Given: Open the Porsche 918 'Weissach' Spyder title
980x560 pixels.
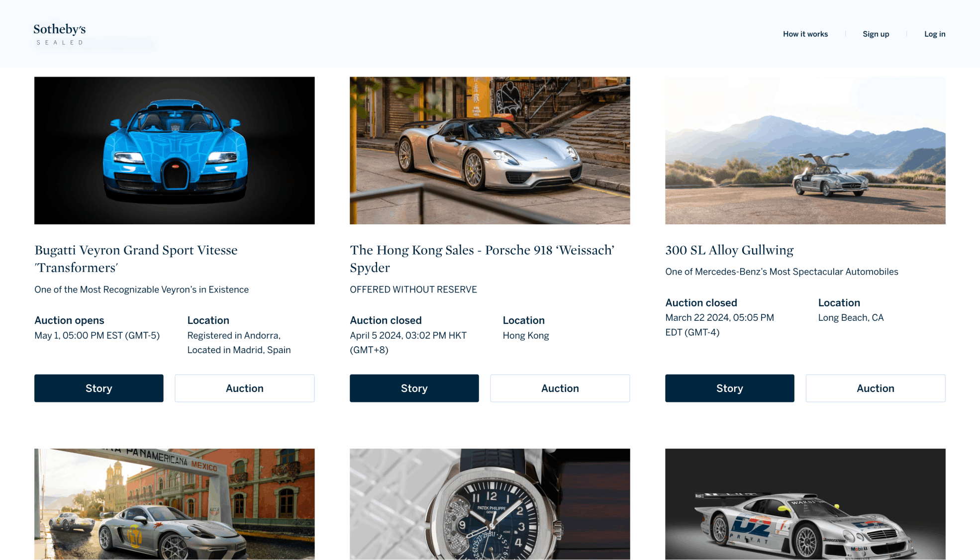Looking at the screenshot, I should pyautogui.click(x=482, y=259).
